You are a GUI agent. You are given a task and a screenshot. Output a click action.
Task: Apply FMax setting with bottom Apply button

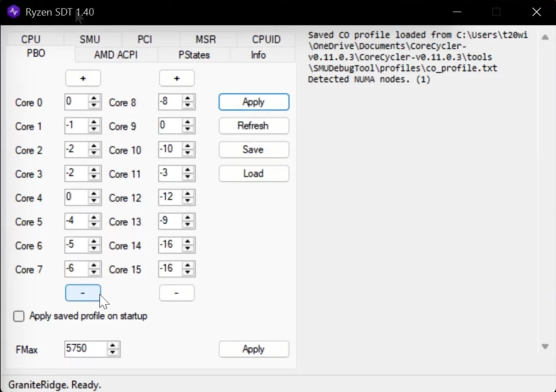(253, 349)
